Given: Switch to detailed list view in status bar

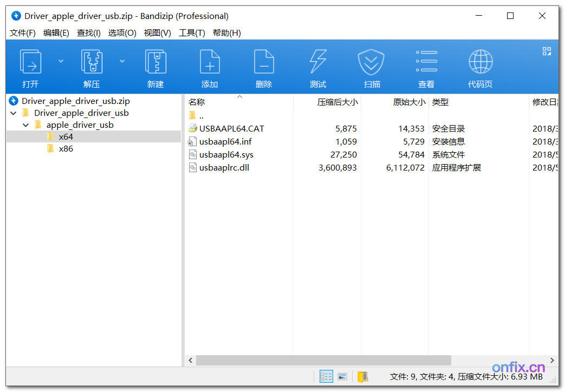Looking at the screenshot, I should (x=326, y=376).
